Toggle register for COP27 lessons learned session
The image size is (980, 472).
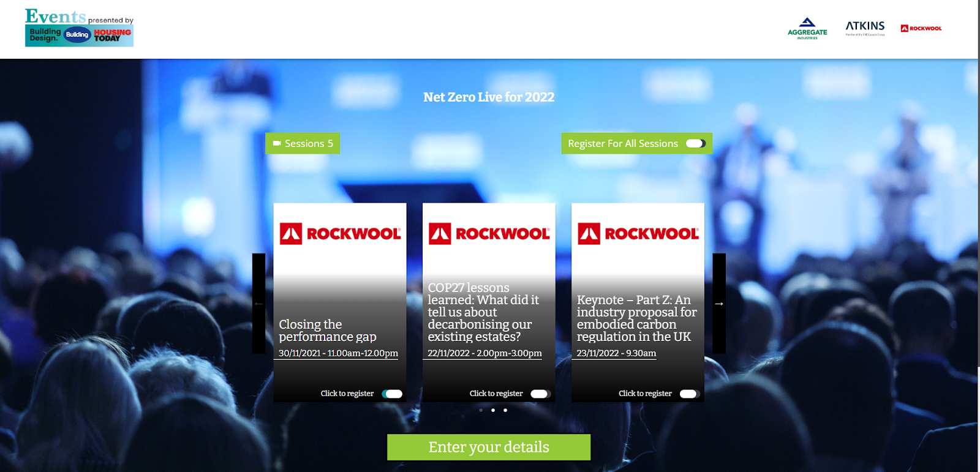click(541, 394)
